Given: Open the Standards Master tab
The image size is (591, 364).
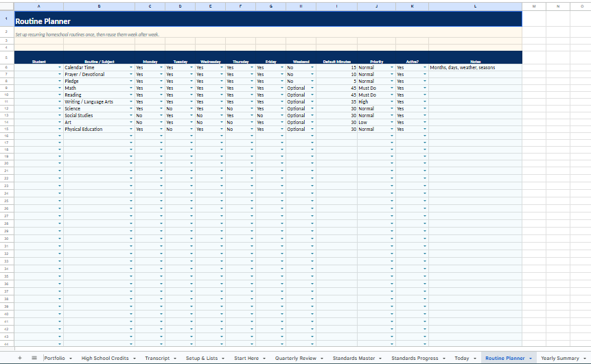Looking at the screenshot, I should point(354,358).
